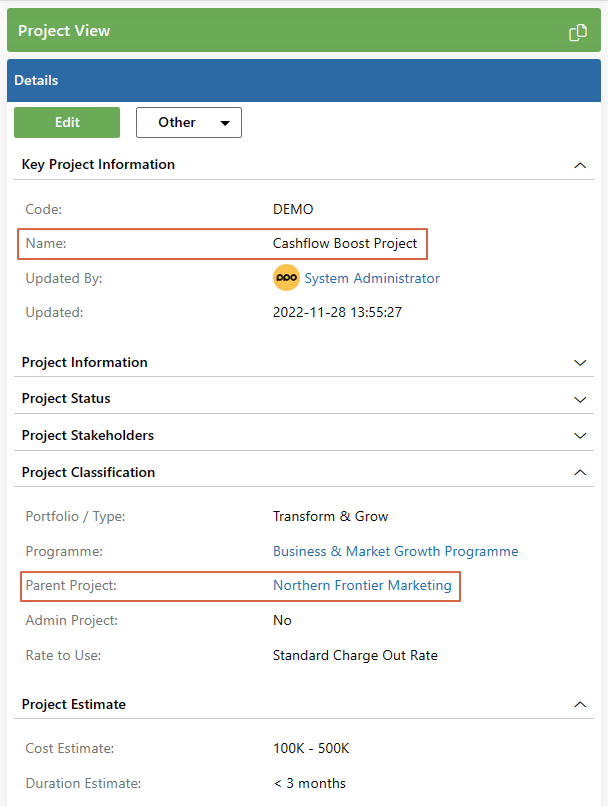
Task: Click the copy icon in Project View header
Action: [578, 32]
